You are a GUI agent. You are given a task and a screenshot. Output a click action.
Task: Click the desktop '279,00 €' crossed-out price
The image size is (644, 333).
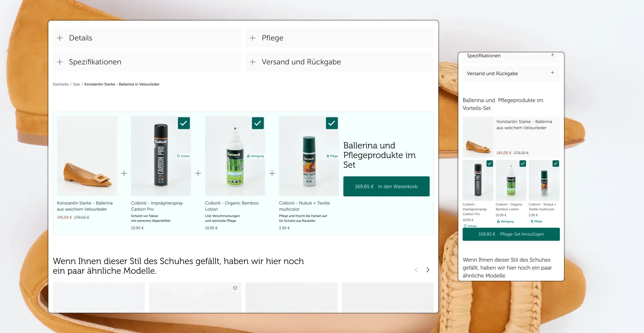82,217
